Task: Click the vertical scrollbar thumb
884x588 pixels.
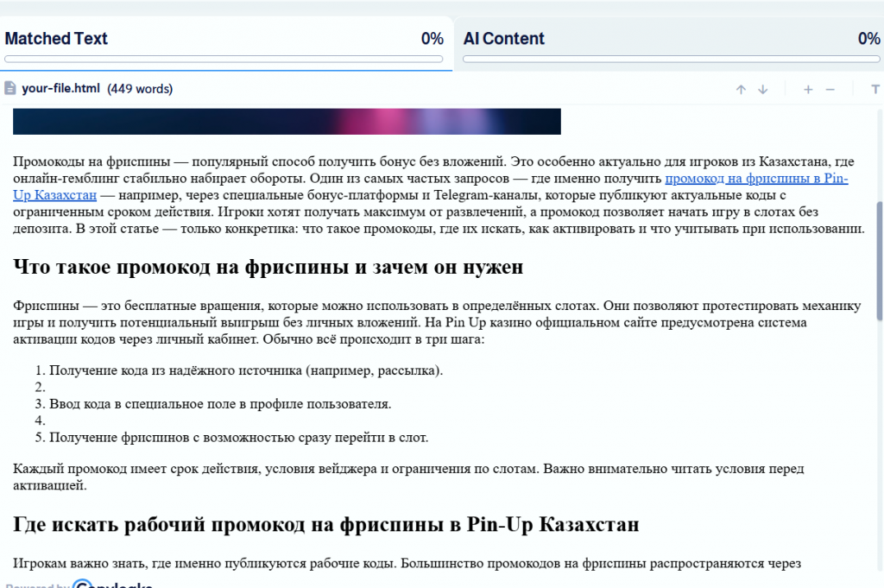Action: 880,259
